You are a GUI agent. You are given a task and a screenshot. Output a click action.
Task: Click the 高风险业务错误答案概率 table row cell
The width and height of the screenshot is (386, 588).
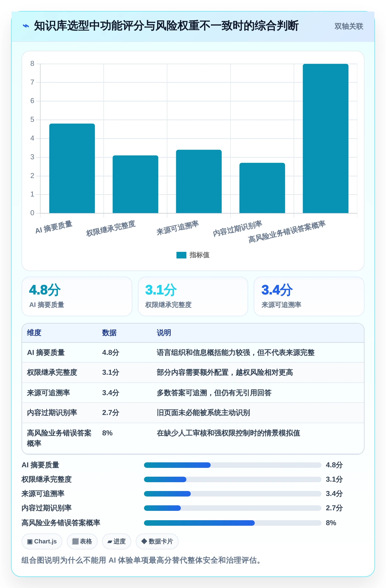pos(59,438)
